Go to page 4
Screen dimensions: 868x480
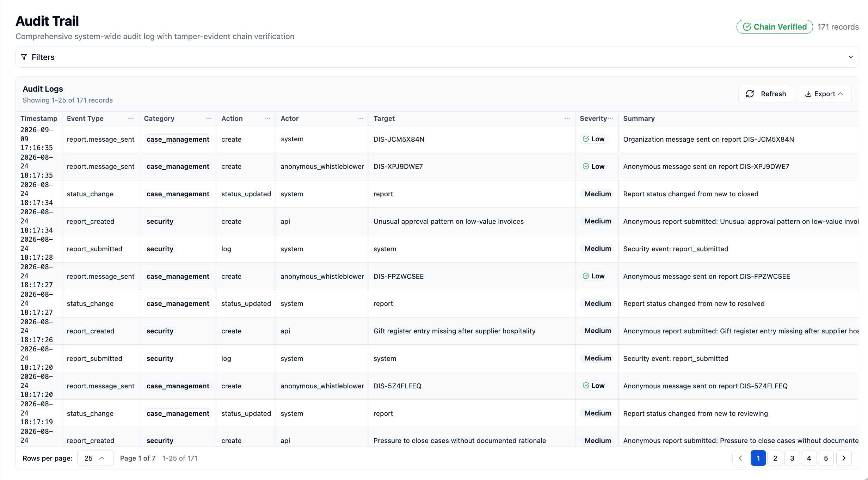(809, 458)
